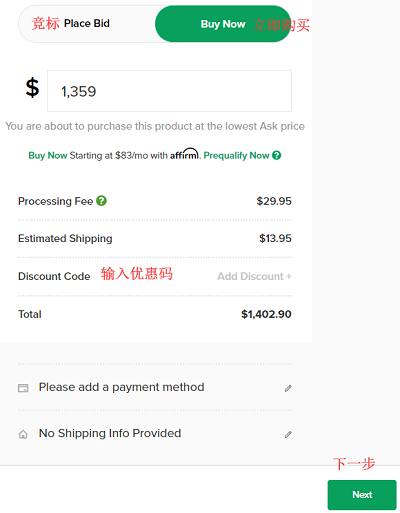This screenshot has width=400, height=513.
Task: Open the Please add a payment method row
Action: tap(155, 388)
